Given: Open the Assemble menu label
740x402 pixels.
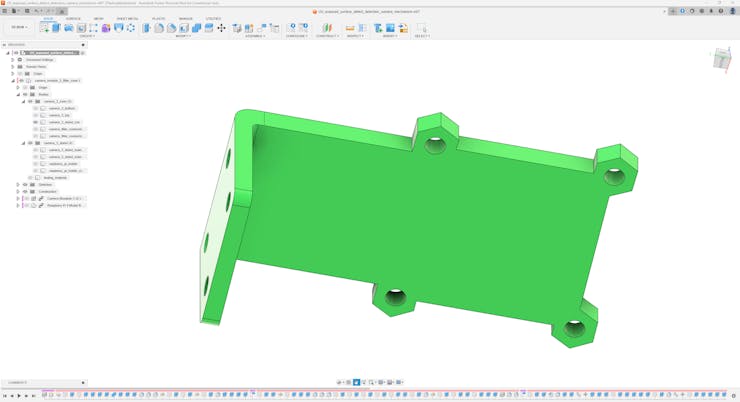Looking at the screenshot, I should tap(255, 36).
